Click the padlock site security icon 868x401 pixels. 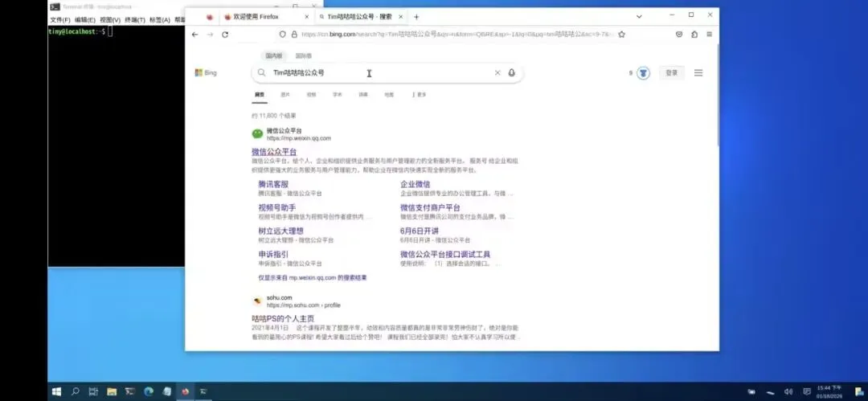pos(294,35)
